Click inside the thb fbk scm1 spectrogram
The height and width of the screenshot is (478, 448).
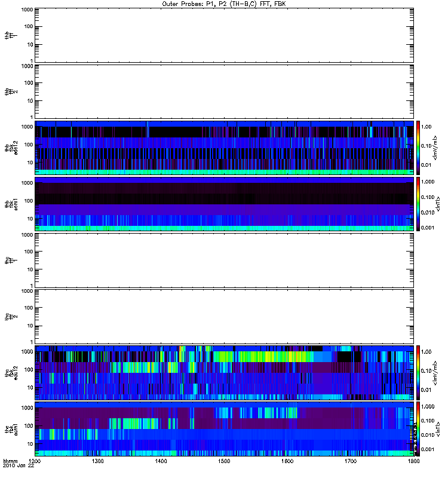[224, 204]
